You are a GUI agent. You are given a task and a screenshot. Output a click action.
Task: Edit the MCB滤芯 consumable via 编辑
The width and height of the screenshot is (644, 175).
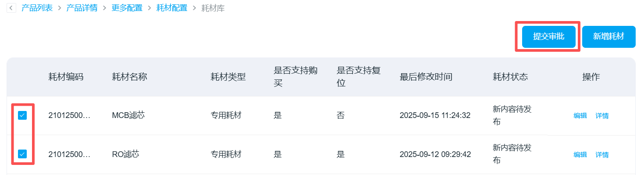point(580,116)
